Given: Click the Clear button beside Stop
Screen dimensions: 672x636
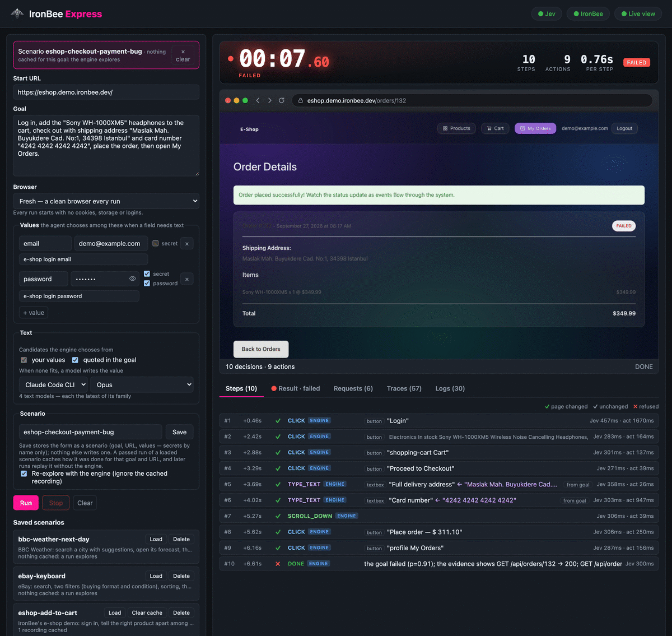Looking at the screenshot, I should [x=85, y=503].
